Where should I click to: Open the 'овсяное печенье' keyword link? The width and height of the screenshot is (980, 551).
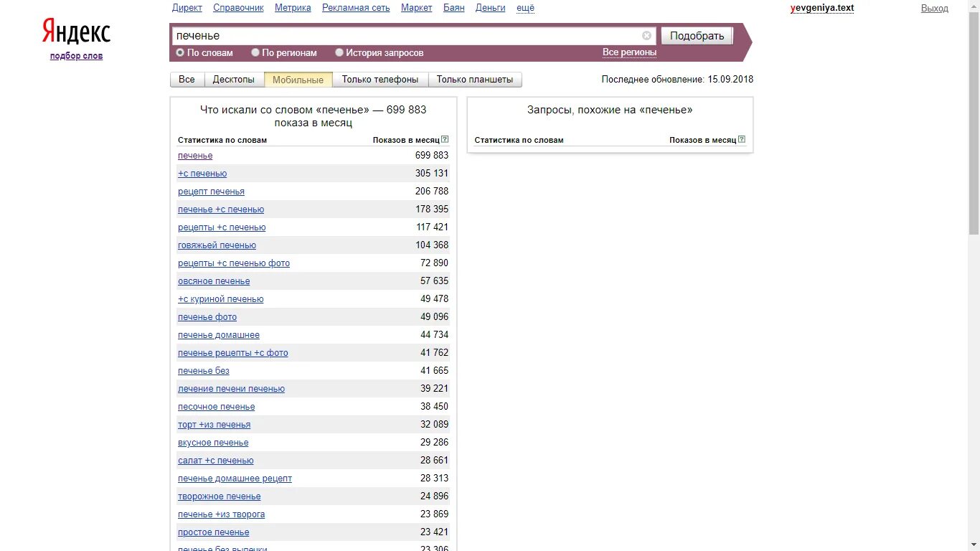(214, 281)
